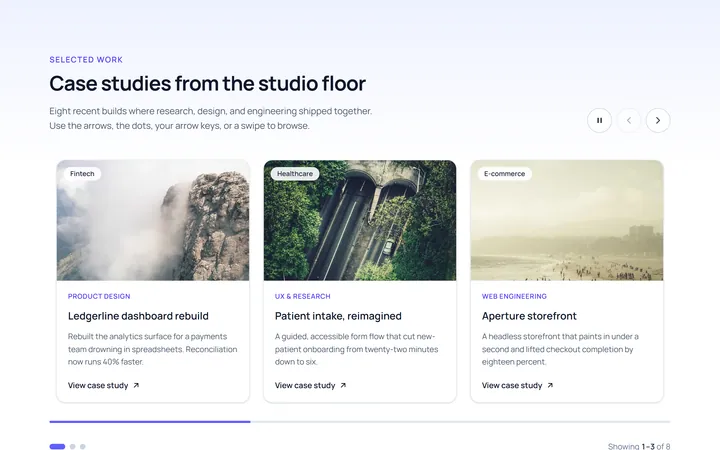The image size is (720, 450).
Task: Click heading Case studies from the studio floor
Action: pyautogui.click(x=208, y=84)
